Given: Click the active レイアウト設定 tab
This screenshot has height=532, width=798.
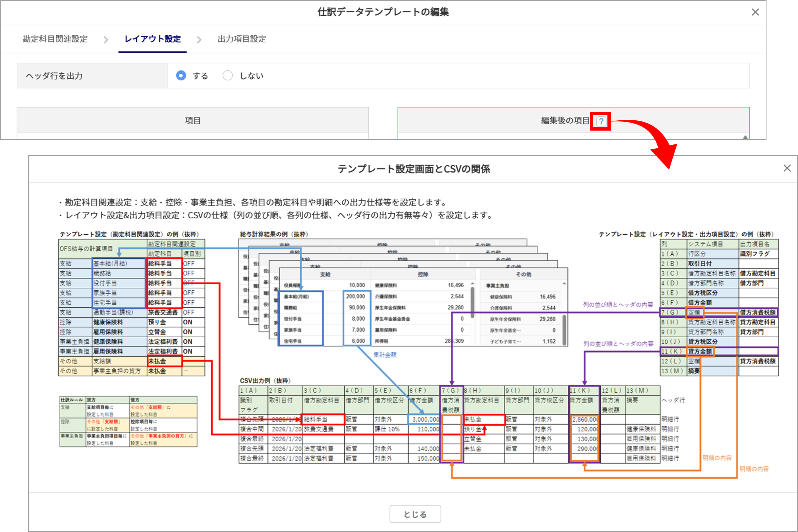Looking at the screenshot, I should click(x=153, y=39).
